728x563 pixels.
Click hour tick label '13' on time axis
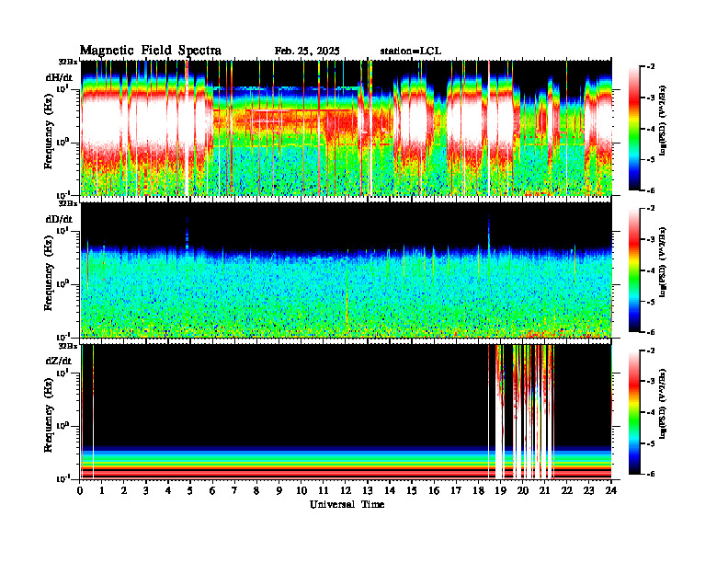(x=368, y=490)
